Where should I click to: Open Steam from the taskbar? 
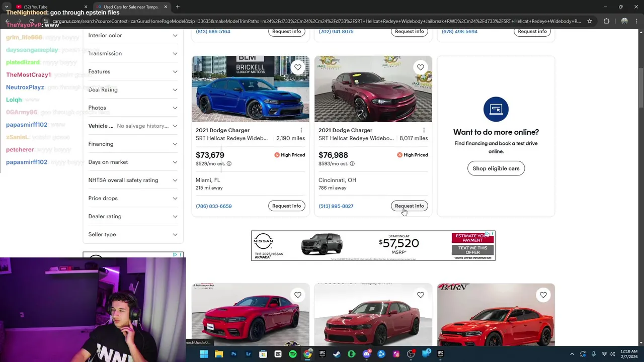[337, 354]
